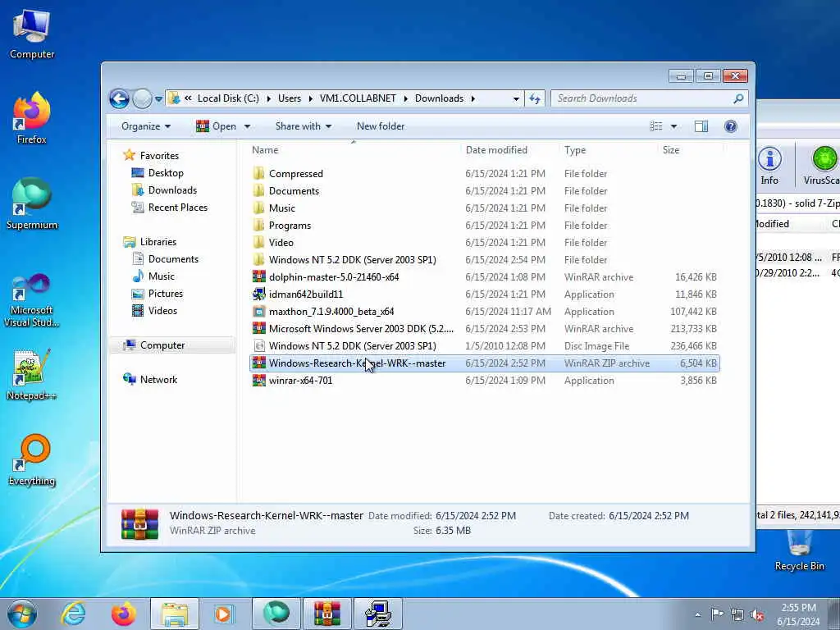Click Firefox desktop shortcut
The height and width of the screenshot is (630, 840).
coord(32,118)
